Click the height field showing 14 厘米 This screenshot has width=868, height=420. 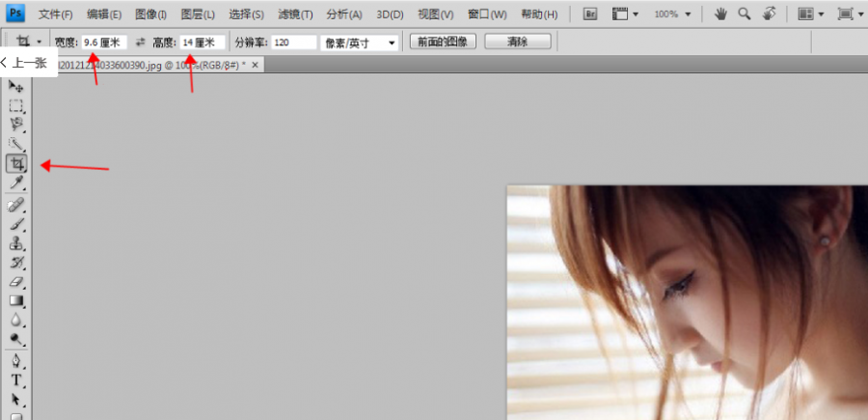(x=203, y=42)
